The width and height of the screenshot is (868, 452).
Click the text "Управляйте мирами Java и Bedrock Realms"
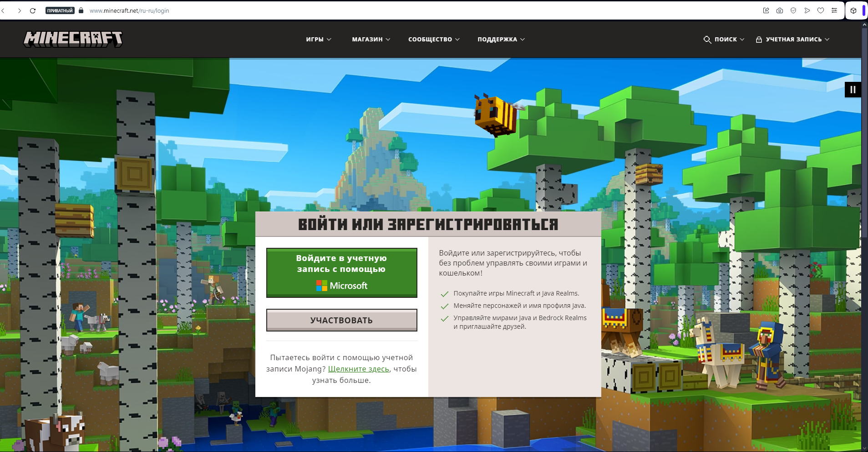pyautogui.click(x=520, y=318)
